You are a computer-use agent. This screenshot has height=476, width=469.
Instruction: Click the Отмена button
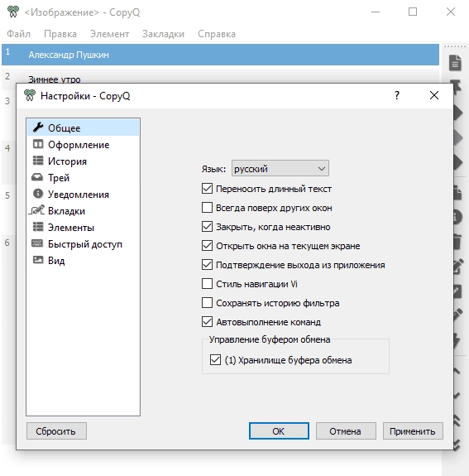tap(346, 431)
